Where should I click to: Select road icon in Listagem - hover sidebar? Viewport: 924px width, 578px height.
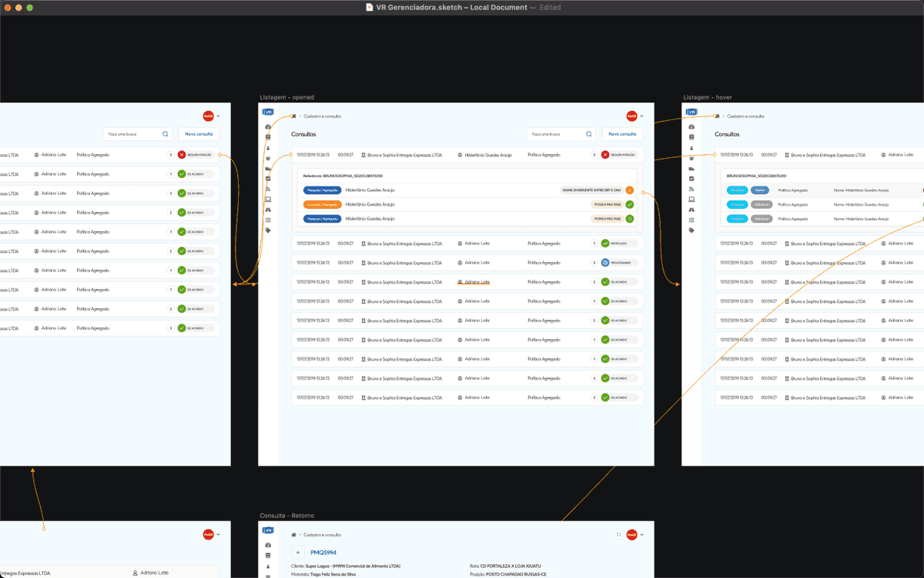point(691,210)
